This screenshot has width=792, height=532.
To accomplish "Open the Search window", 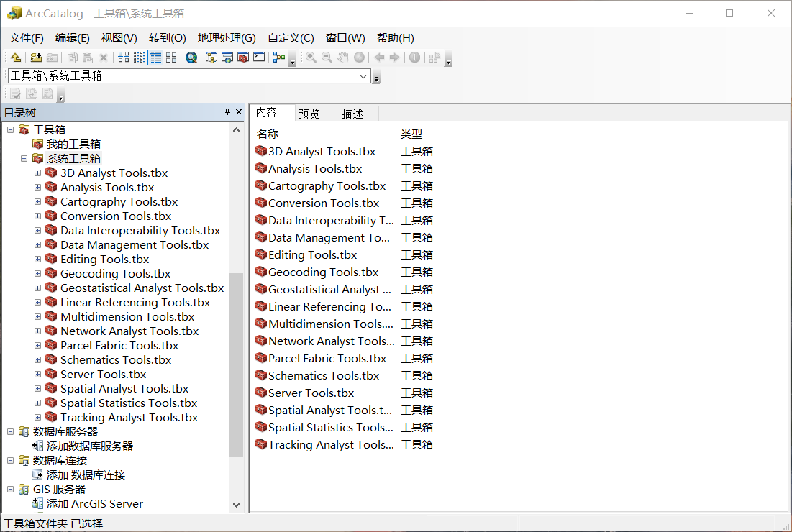I will 227,58.
